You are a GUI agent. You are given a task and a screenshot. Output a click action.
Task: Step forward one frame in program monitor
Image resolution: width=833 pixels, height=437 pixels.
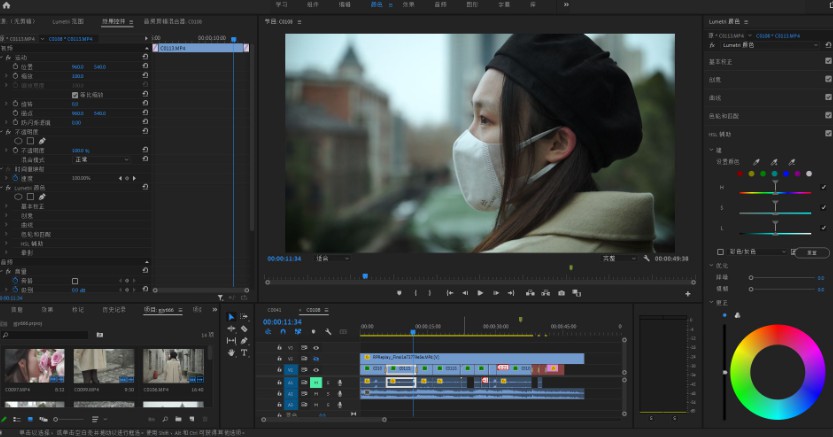(496, 293)
